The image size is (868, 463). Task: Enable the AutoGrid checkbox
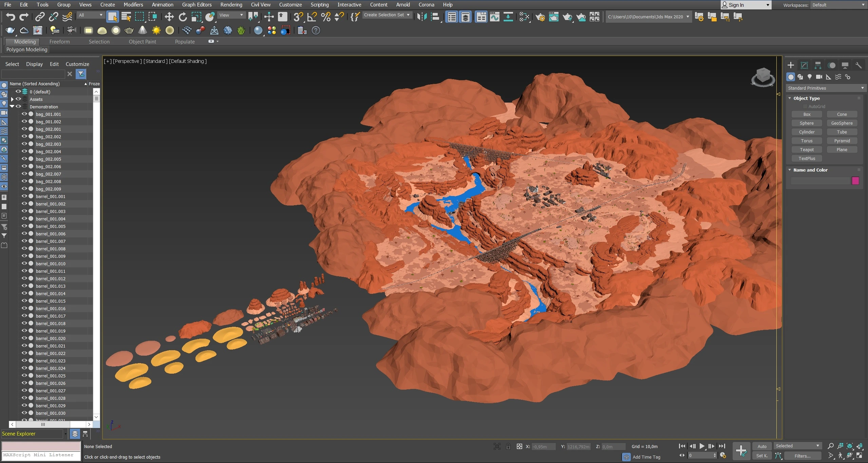(x=805, y=106)
